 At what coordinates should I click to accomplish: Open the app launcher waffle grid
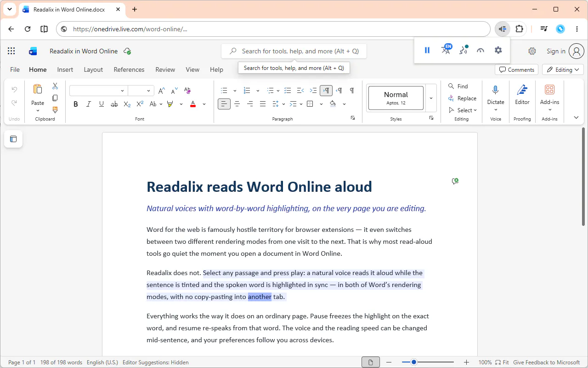click(11, 51)
